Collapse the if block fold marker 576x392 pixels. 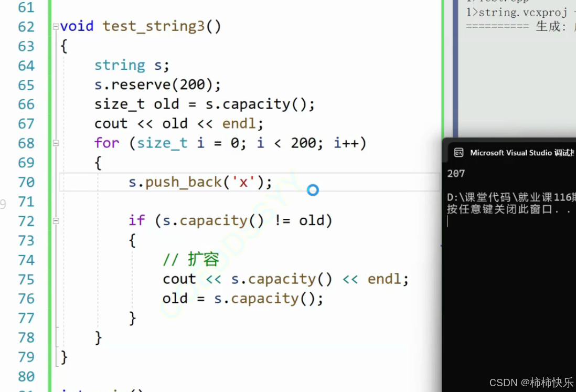coord(56,221)
